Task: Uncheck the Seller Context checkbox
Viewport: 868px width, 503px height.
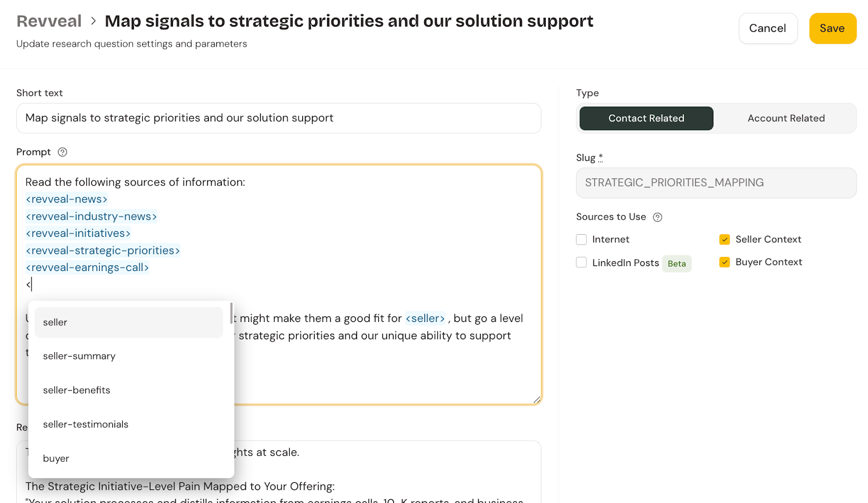Action: tap(724, 240)
